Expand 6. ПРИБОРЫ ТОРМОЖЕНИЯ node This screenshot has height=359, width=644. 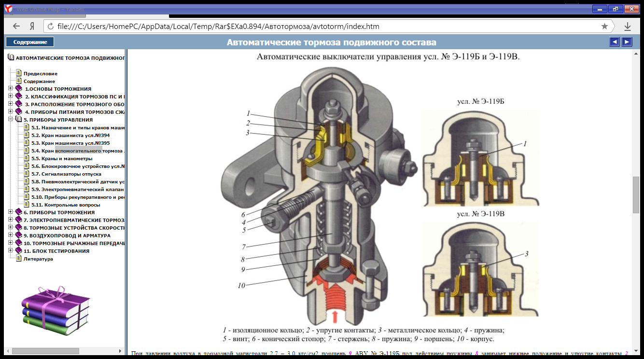(11, 212)
